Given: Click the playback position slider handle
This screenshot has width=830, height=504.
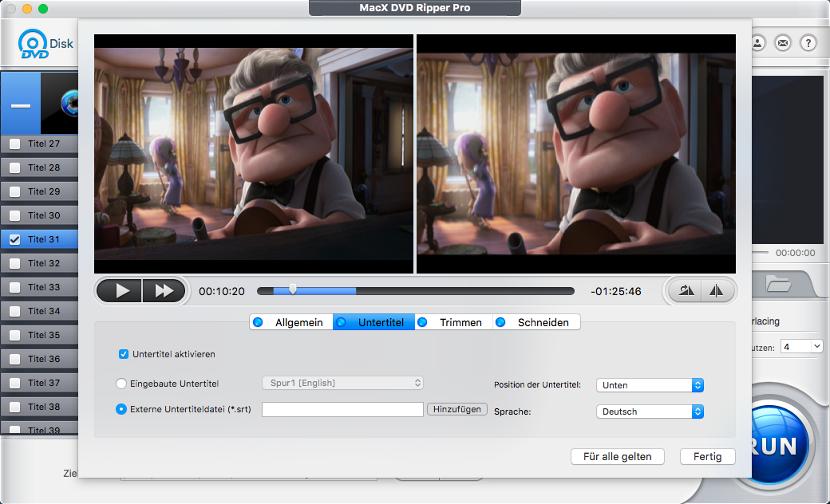Looking at the screenshot, I should pos(293,290).
